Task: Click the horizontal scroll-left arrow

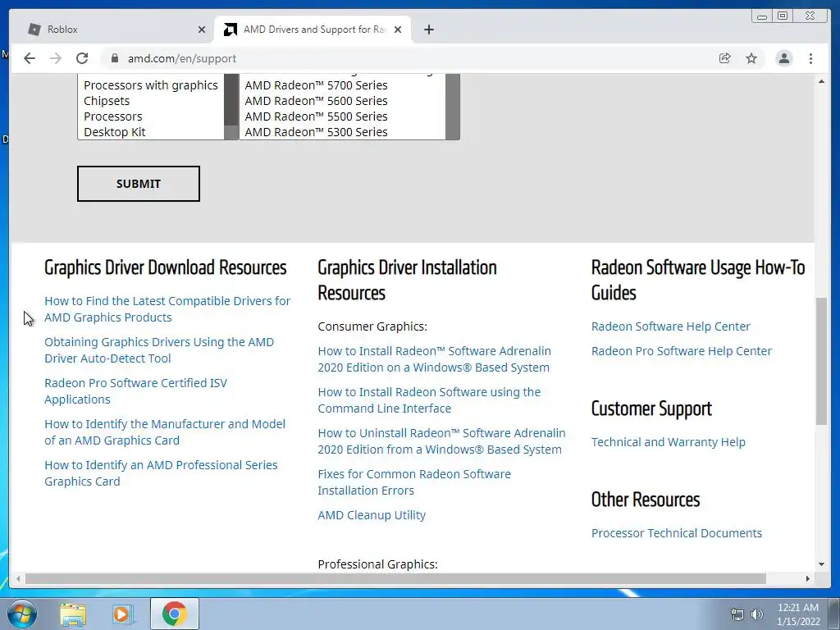Action: tap(18, 578)
